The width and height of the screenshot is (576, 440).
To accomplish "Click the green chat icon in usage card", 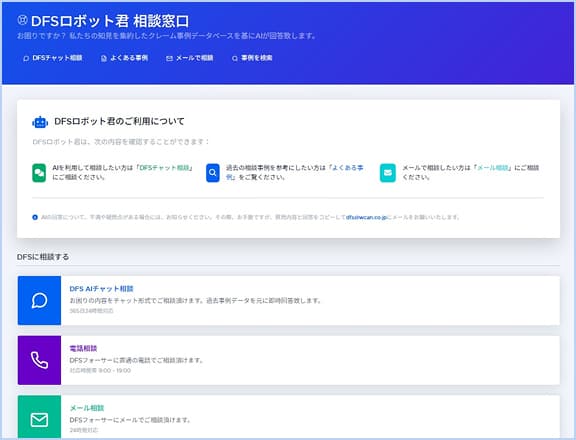I will (x=39, y=173).
